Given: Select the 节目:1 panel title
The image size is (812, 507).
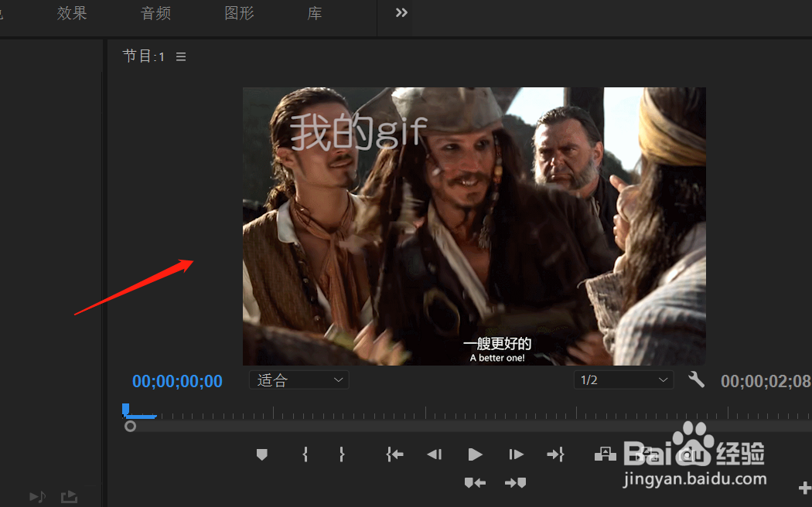Looking at the screenshot, I should [x=143, y=56].
